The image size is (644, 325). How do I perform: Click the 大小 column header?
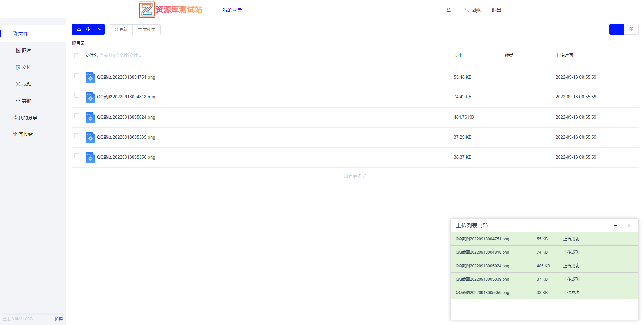click(x=458, y=55)
